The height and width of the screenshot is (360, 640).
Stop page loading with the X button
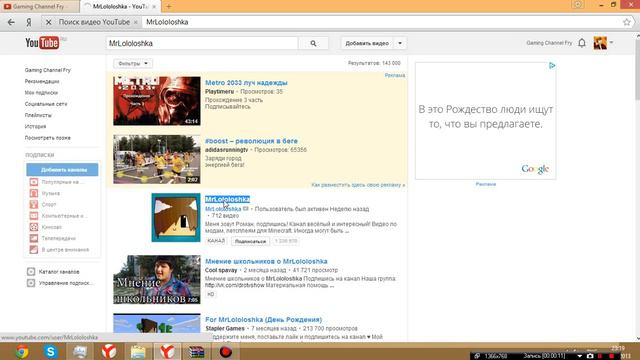point(48,22)
